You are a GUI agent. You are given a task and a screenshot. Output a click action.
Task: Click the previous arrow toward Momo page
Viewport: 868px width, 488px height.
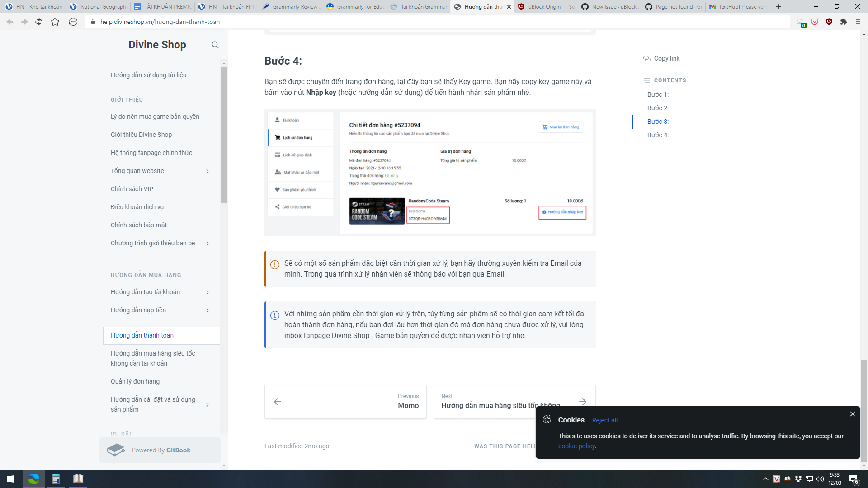278,401
